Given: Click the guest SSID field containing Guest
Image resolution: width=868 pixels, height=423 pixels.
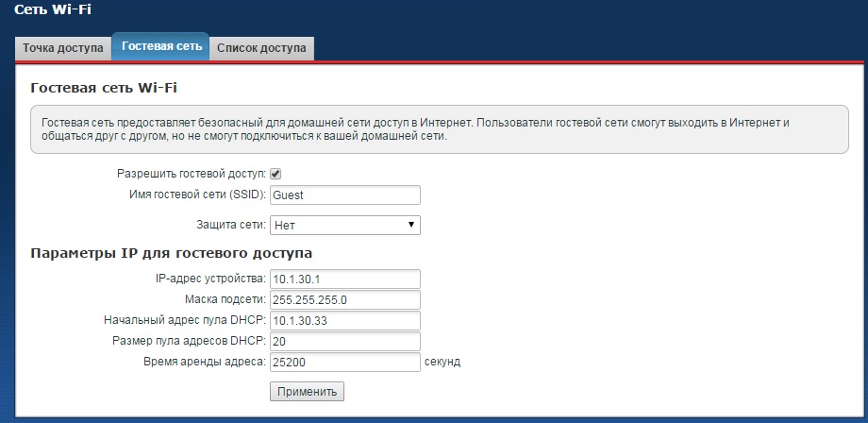Looking at the screenshot, I should pyautogui.click(x=344, y=195).
